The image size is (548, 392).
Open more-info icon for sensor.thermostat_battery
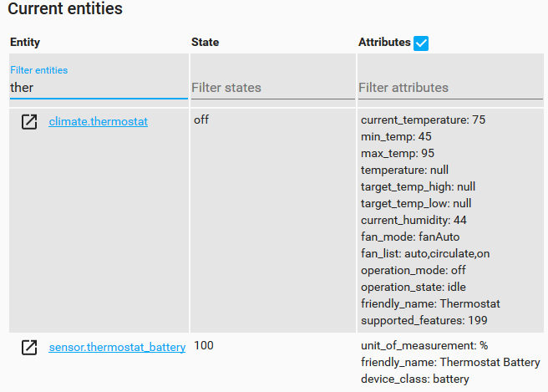[x=29, y=347]
